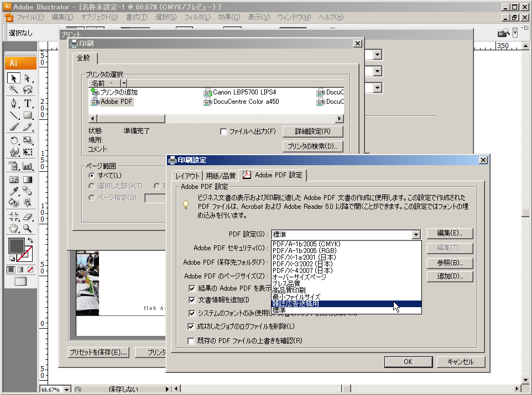Switch to the レイアウト tab

pos(187,176)
